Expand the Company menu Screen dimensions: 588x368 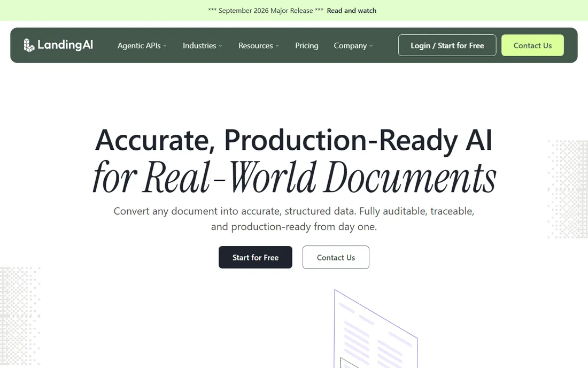pyautogui.click(x=353, y=45)
